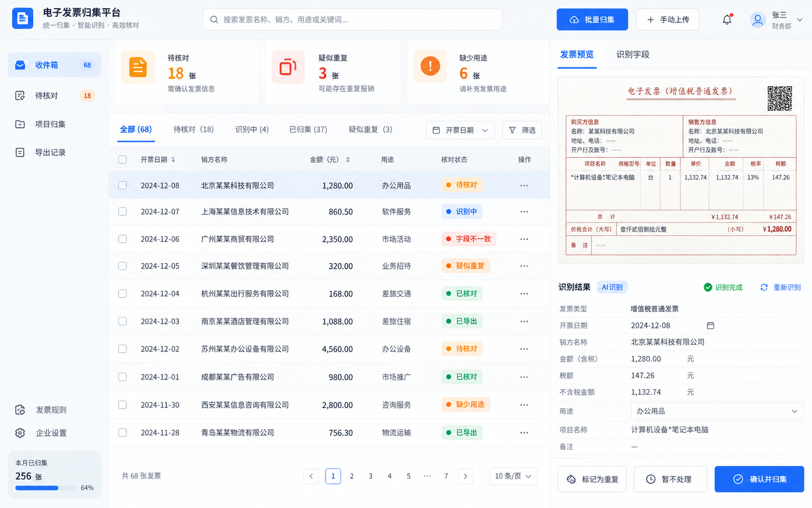This screenshot has width=812, height=508.
Task: Check the 青岛某某物流有限公司 row checkbox
Action: [122, 433]
